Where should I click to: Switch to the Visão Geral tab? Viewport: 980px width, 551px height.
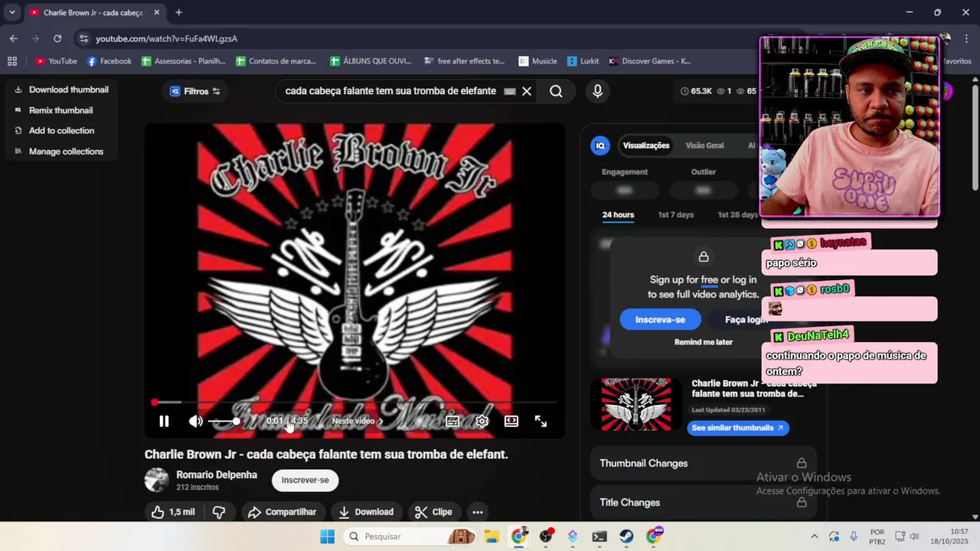pyautogui.click(x=704, y=145)
